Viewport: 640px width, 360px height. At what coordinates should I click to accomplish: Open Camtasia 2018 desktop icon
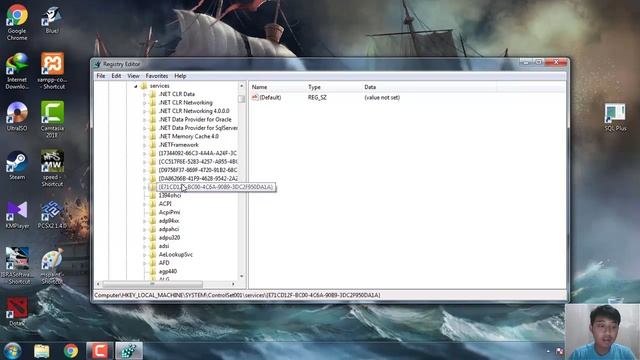52,120
